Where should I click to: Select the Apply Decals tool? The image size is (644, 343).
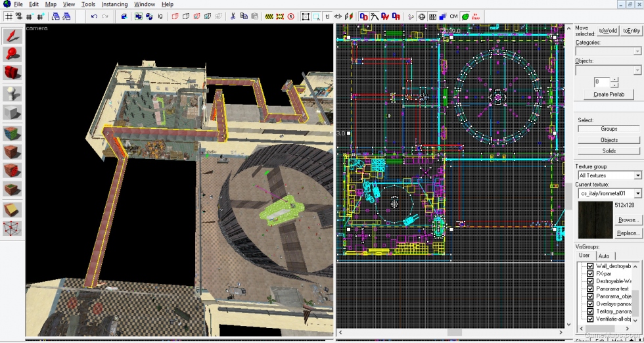pos(12,170)
